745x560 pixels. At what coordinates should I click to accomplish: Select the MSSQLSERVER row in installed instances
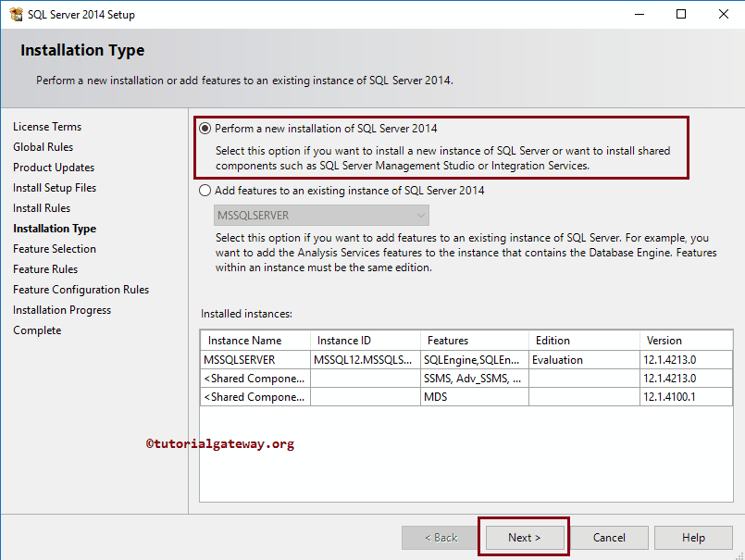[254, 359]
